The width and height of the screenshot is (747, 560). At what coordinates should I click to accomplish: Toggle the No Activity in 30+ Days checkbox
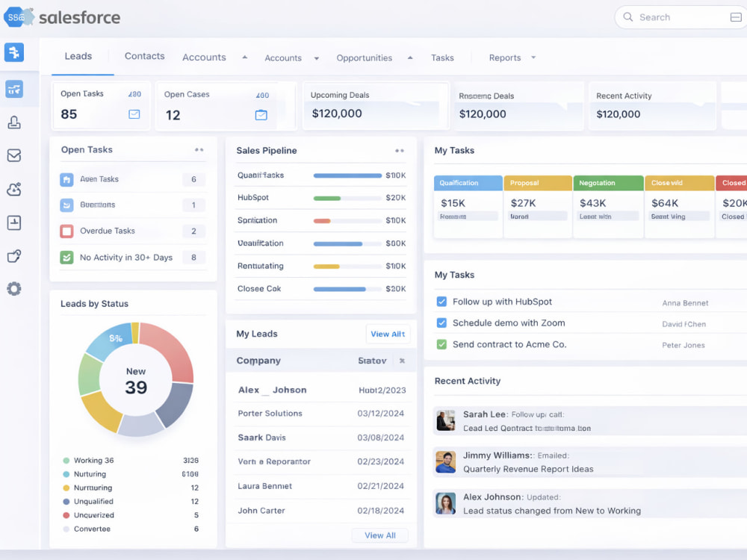point(66,258)
